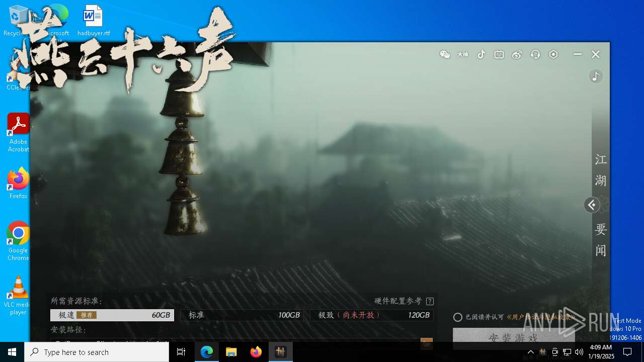Select the 极致 120GB resource option
This screenshot has width=644, height=362.
coord(372,315)
